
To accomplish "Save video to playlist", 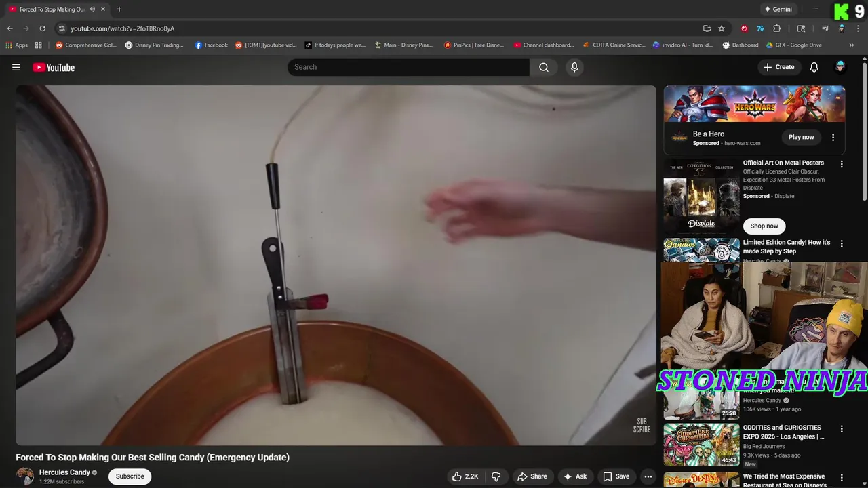I will [x=616, y=476].
